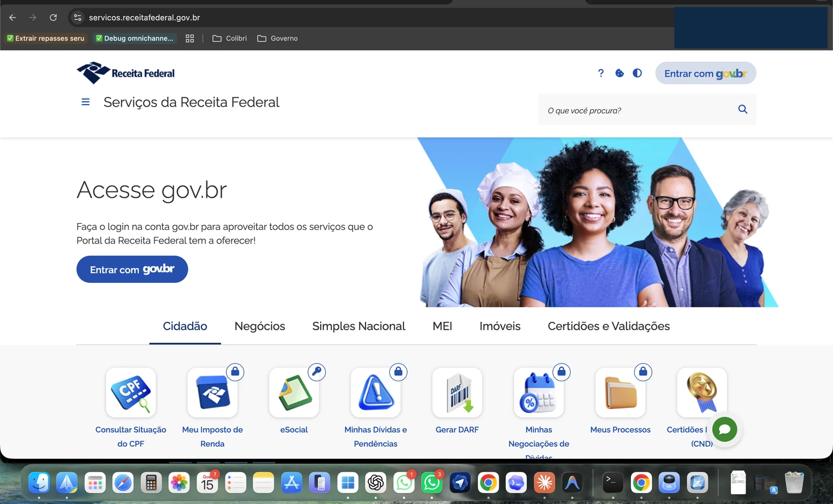Click the cookie preferences icon
Viewport: 833px width, 504px height.
click(619, 73)
